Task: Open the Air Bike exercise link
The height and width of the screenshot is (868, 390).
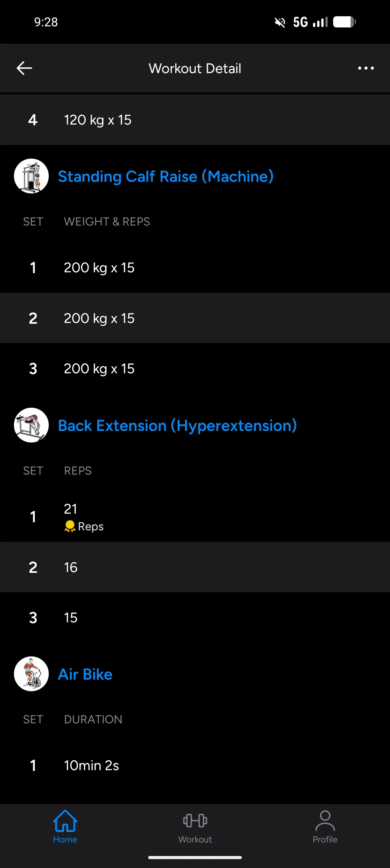Action: coord(85,674)
